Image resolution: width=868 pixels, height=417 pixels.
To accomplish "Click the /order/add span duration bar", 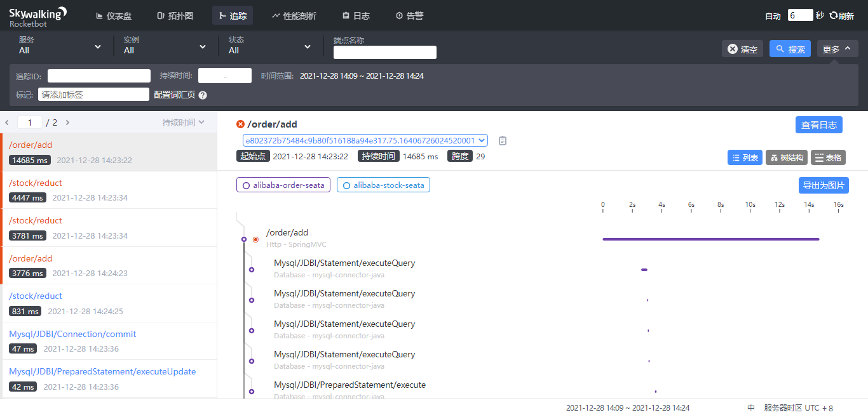I will (710, 239).
